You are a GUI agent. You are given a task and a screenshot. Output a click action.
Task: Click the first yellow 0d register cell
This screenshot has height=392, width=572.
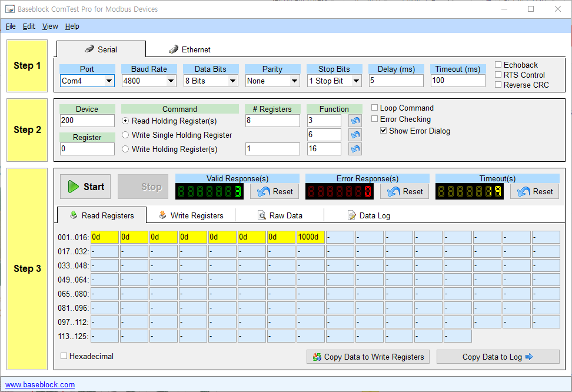(105, 237)
